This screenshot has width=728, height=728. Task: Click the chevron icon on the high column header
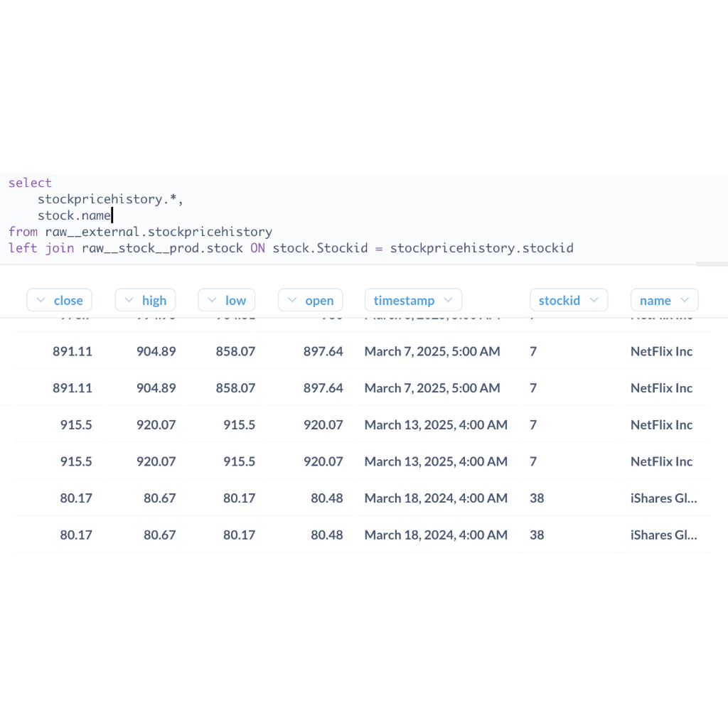(x=129, y=300)
